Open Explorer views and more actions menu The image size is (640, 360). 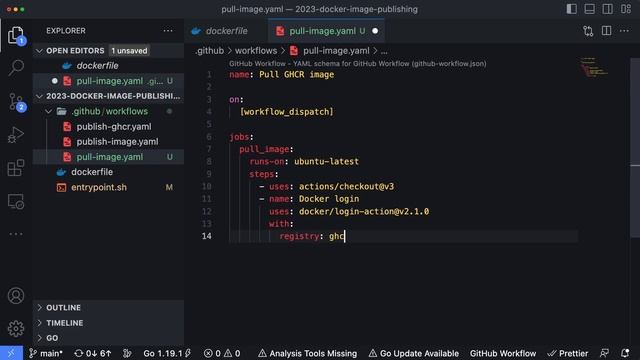click(168, 31)
